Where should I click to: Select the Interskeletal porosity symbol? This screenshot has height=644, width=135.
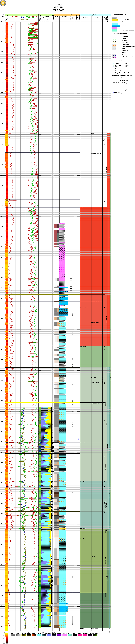(x=113, y=92)
